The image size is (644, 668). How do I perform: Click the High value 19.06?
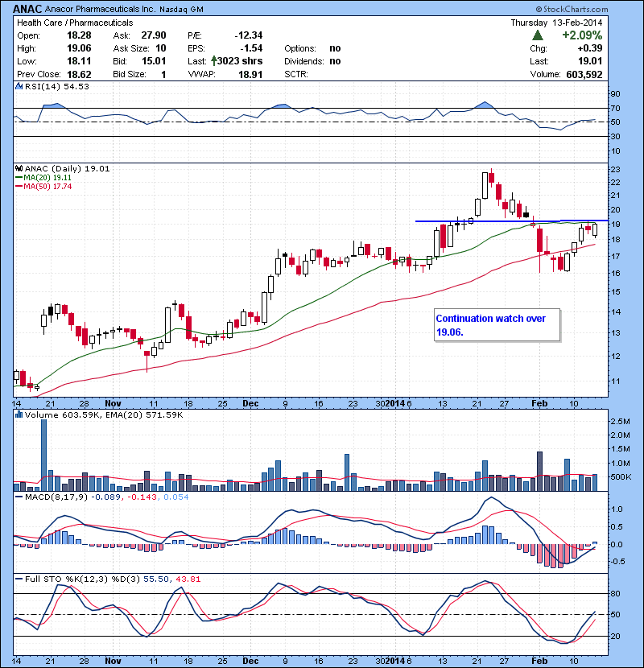[x=79, y=48]
